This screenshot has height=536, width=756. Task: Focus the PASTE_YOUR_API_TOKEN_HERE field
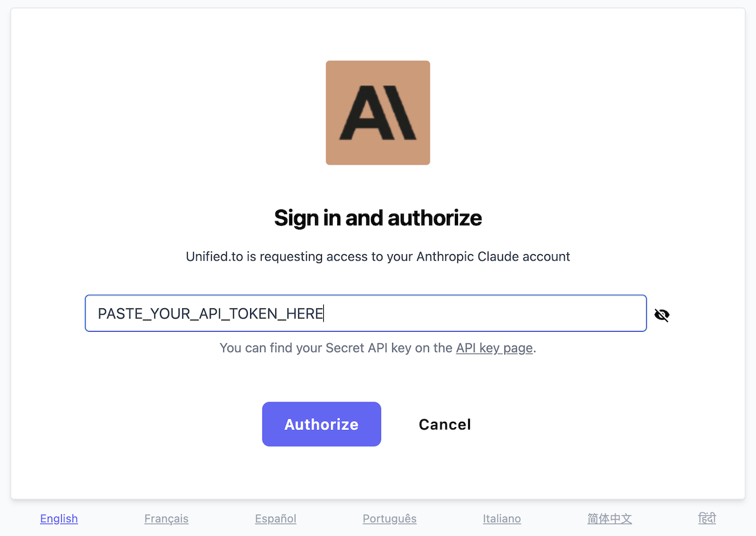(x=365, y=313)
